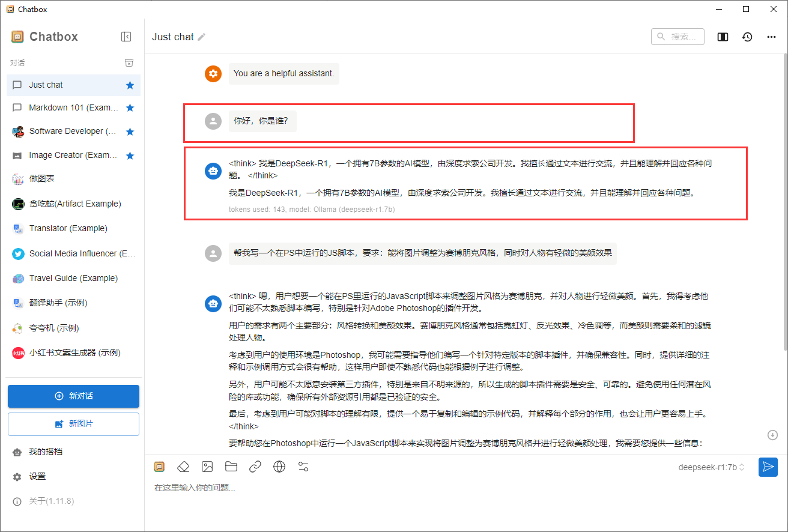The width and height of the screenshot is (788, 532).
Task: Open the 做图表 conversation
Action: [x=42, y=179]
